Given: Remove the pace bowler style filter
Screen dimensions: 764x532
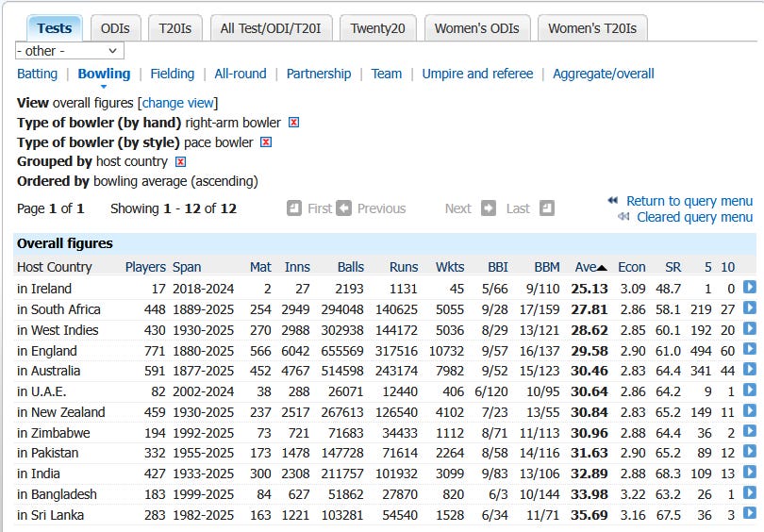Looking at the screenshot, I should pos(266,142).
